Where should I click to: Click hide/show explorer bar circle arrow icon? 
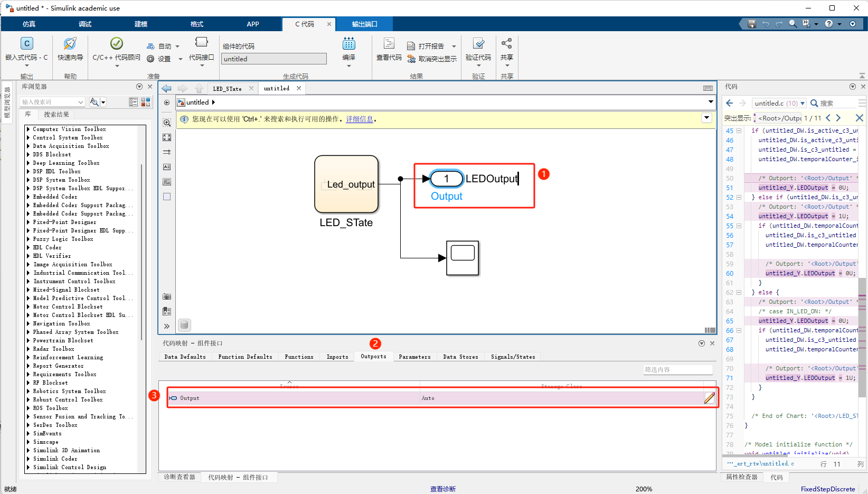167,102
